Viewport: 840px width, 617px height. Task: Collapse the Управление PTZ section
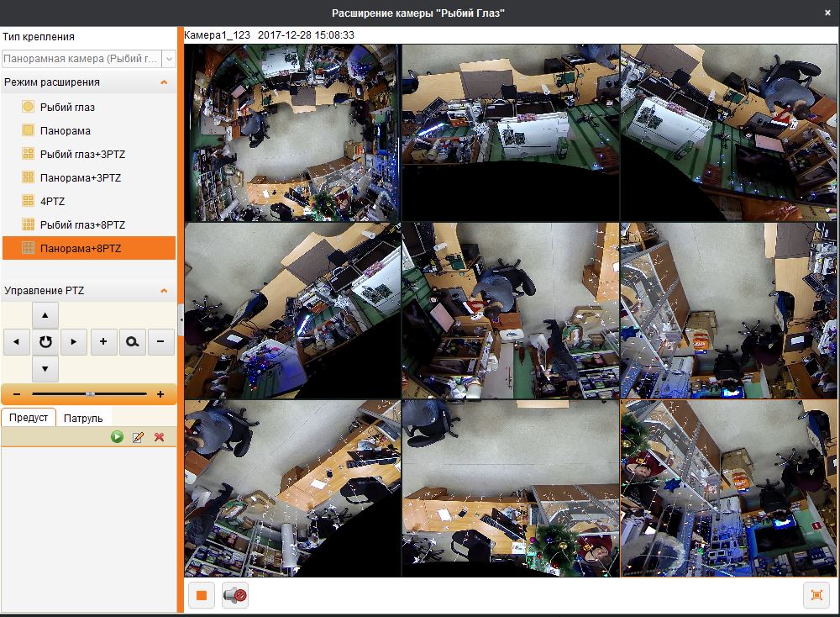(164, 291)
